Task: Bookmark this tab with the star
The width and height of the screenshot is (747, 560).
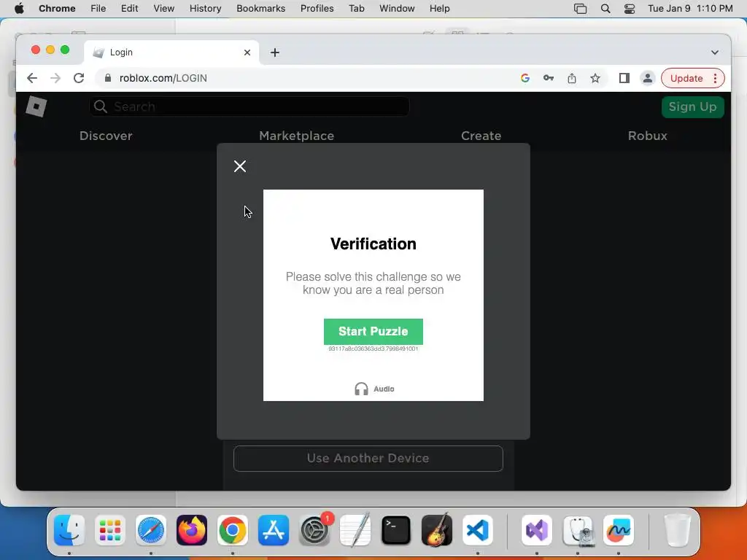Action: click(595, 78)
